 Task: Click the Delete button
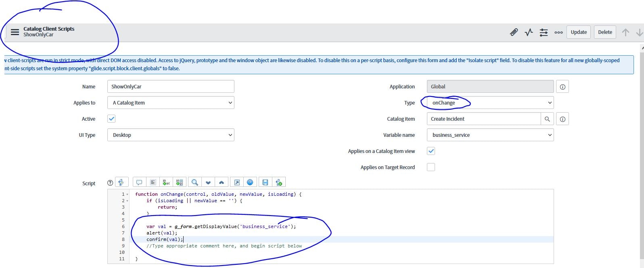(x=605, y=32)
